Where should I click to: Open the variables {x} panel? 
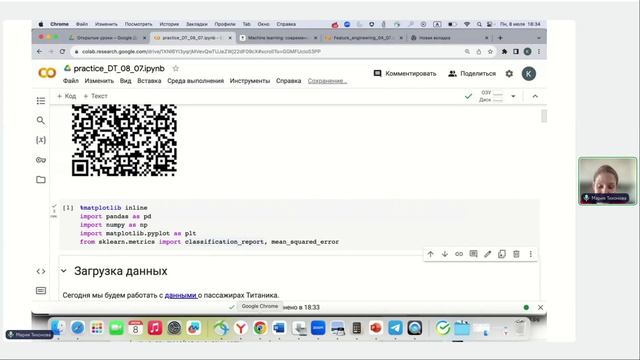(x=41, y=140)
